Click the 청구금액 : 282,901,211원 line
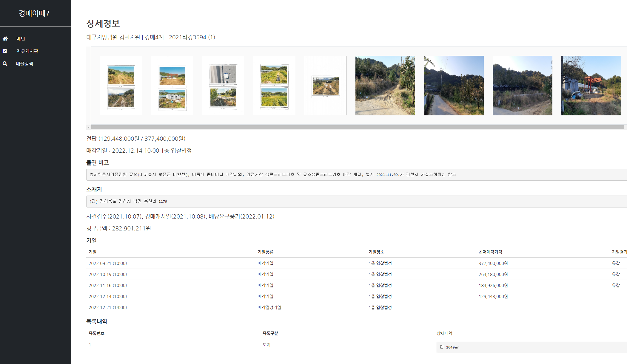Viewport: 627px width, 364px height. tap(118, 228)
